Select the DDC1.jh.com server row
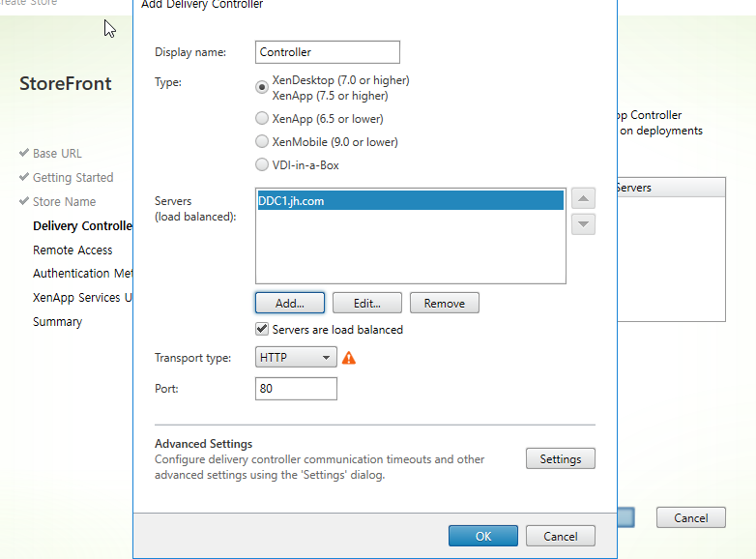Image resolution: width=756 pixels, height=559 pixels. [410, 200]
